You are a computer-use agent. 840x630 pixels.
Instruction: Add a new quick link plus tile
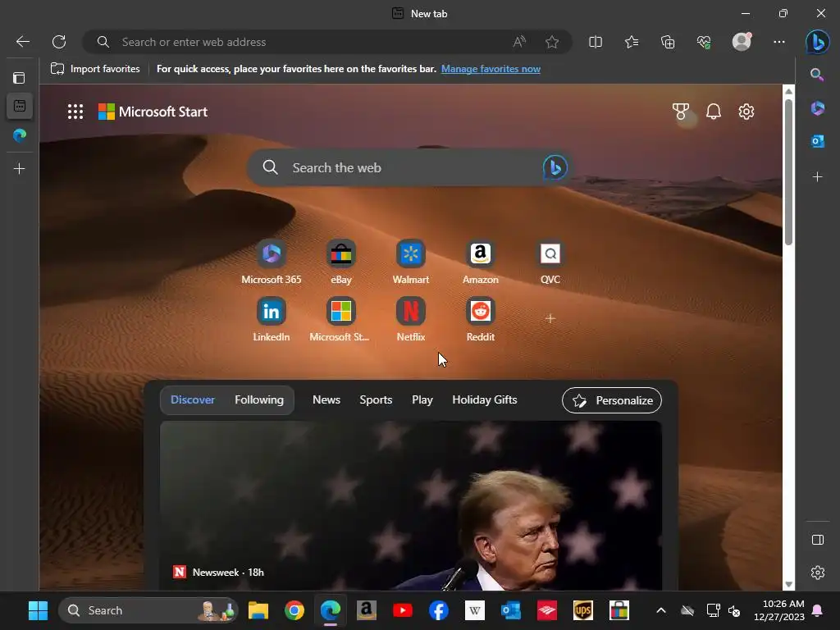point(550,319)
